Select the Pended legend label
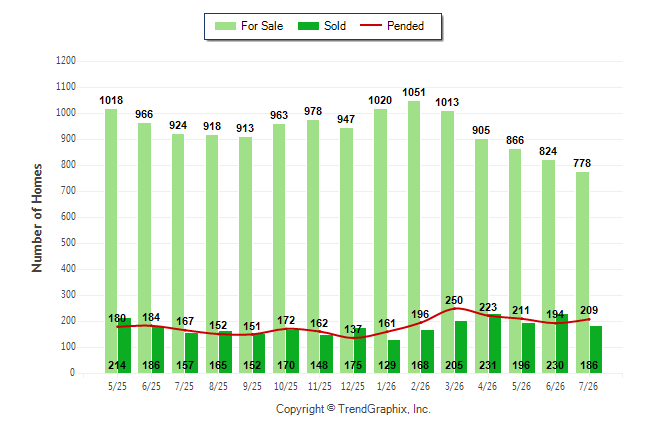The width and height of the screenshot is (646, 434). pos(405,26)
